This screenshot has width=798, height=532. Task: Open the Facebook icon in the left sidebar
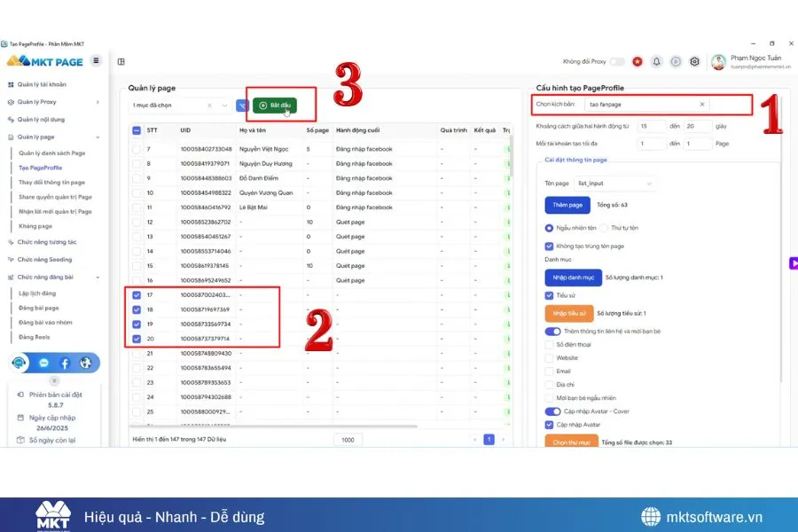click(65, 363)
